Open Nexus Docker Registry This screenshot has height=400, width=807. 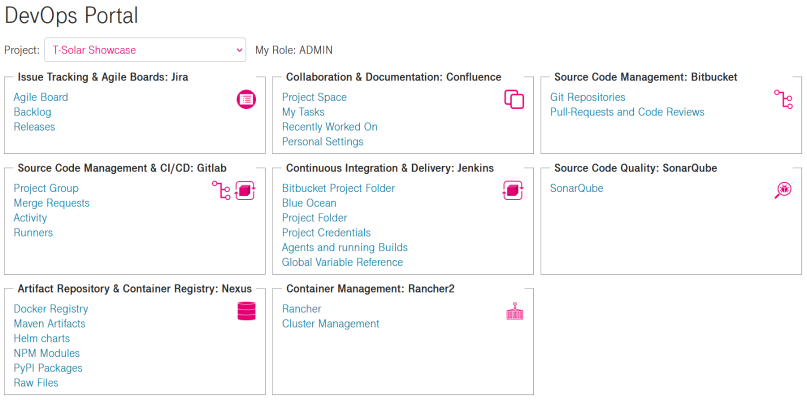[x=51, y=309]
